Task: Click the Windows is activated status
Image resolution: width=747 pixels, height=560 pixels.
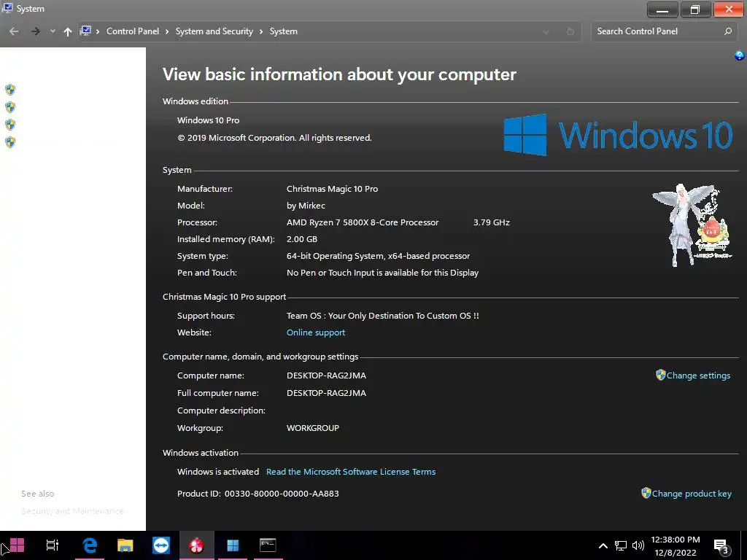Action: pyautogui.click(x=217, y=472)
